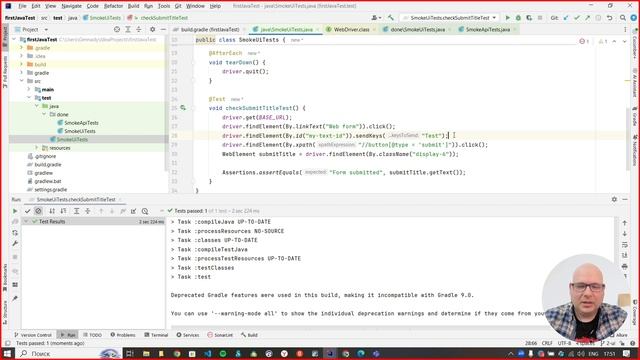Viewport: 640px width, 360px height.
Task: Collapse the src folder
Action: coord(22,81)
